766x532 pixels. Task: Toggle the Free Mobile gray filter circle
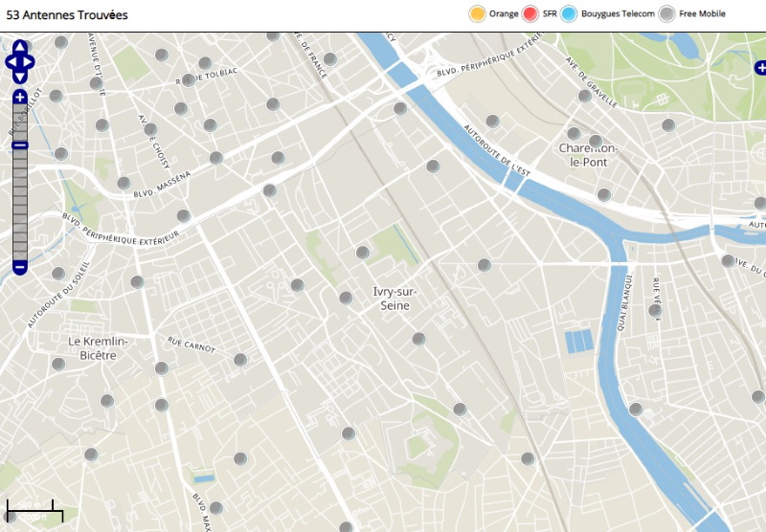tap(666, 13)
